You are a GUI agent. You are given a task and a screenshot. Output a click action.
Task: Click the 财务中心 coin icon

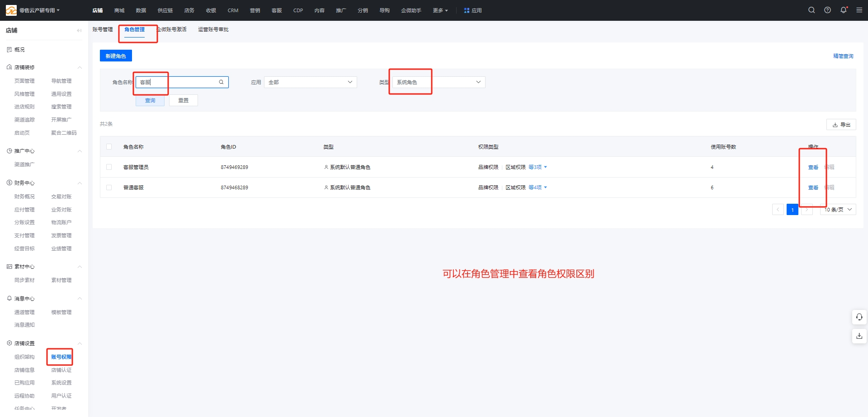point(9,183)
